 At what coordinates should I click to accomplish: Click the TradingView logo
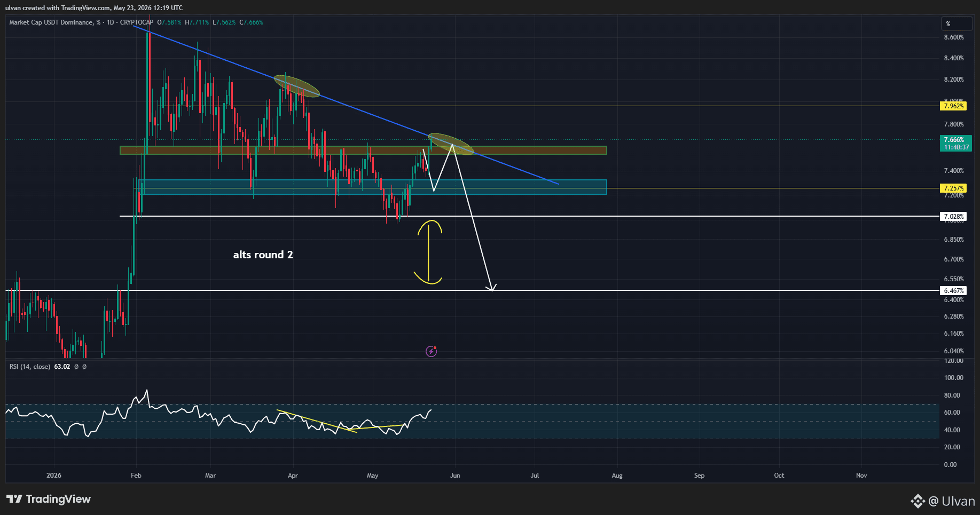(49, 499)
